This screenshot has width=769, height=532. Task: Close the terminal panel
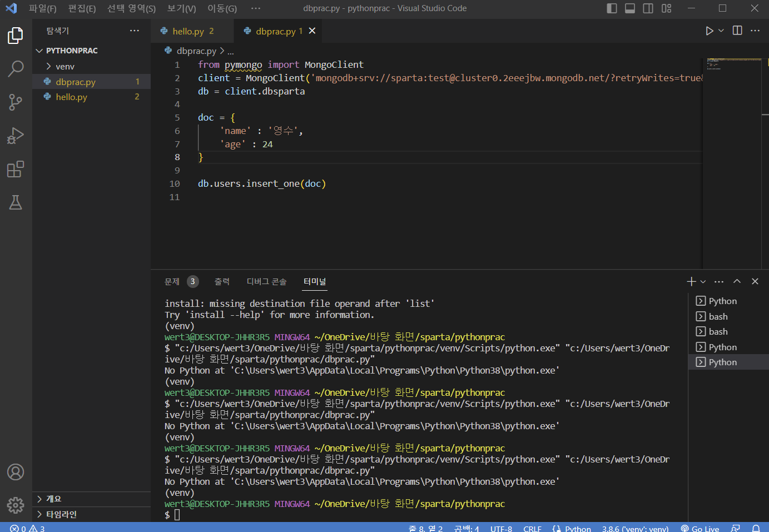(x=755, y=281)
